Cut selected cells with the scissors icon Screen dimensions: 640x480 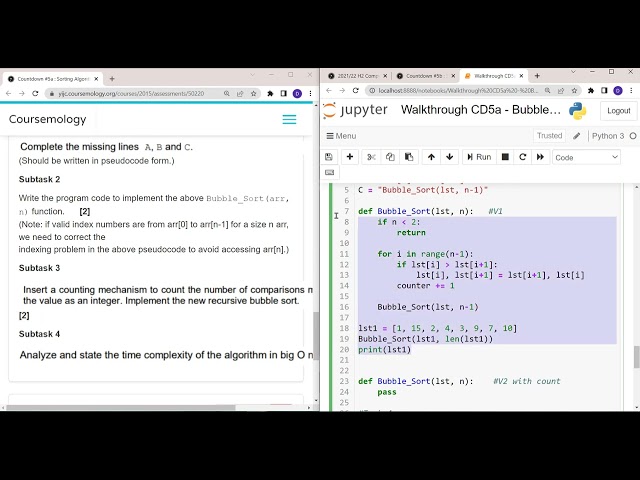click(371, 157)
